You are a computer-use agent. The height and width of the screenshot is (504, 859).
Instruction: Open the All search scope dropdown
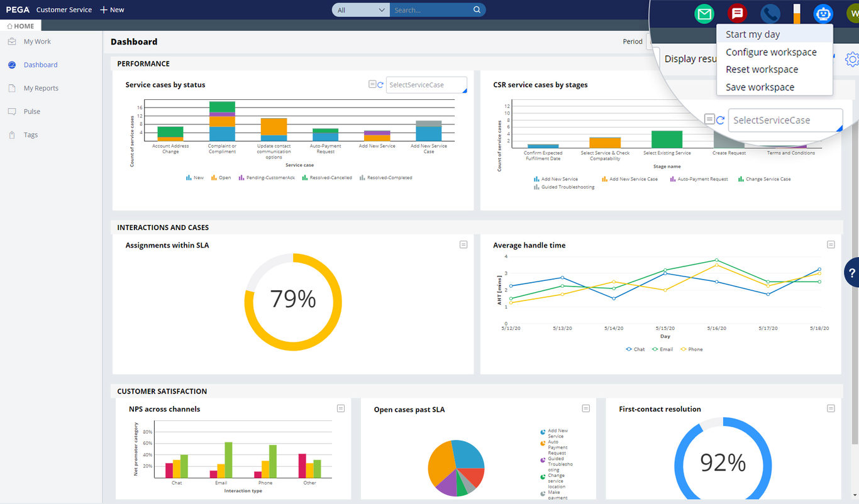click(359, 9)
